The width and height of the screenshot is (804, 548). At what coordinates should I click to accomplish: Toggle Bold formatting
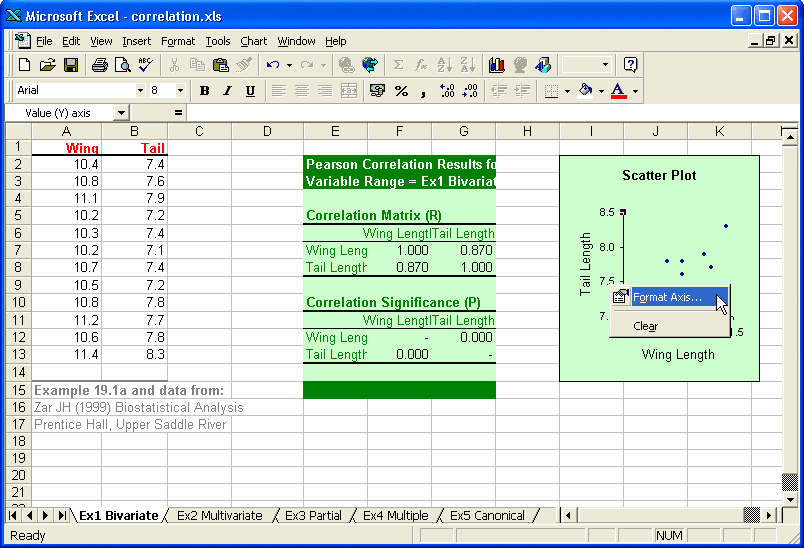(x=204, y=90)
